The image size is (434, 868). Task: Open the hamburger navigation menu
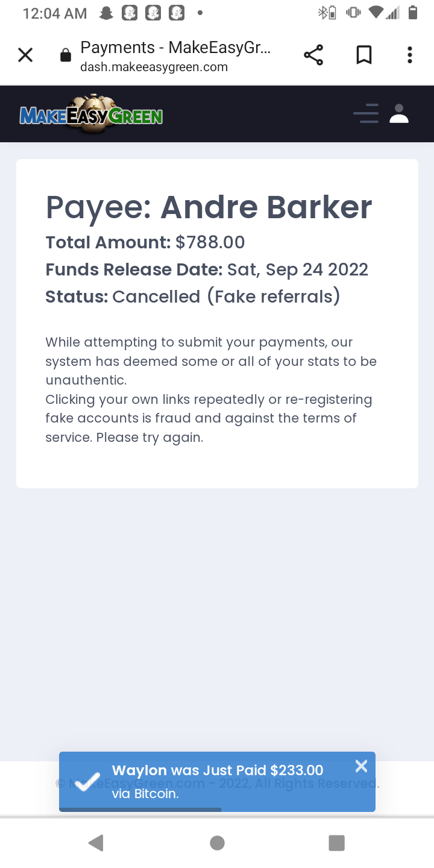(x=366, y=113)
